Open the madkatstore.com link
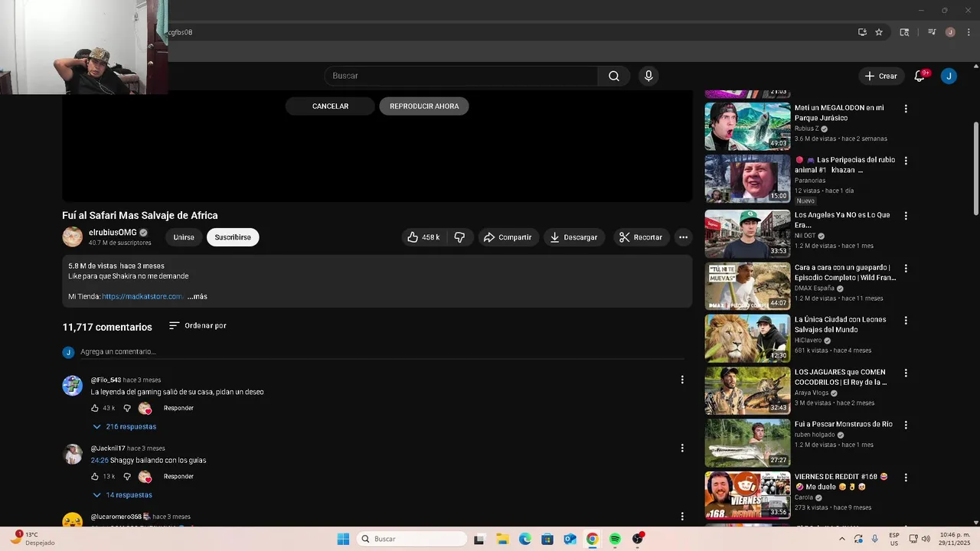The height and width of the screenshot is (551, 980). (142, 296)
